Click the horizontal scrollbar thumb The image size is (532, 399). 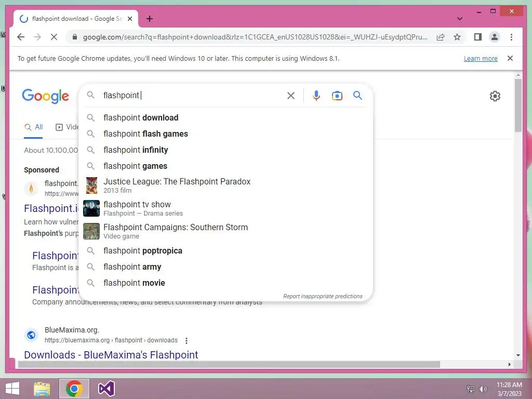(229, 364)
